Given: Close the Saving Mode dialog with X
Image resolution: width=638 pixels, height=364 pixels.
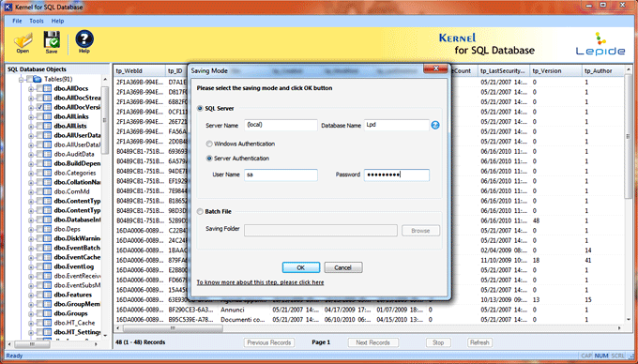Looking at the screenshot, I should [x=435, y=68].
